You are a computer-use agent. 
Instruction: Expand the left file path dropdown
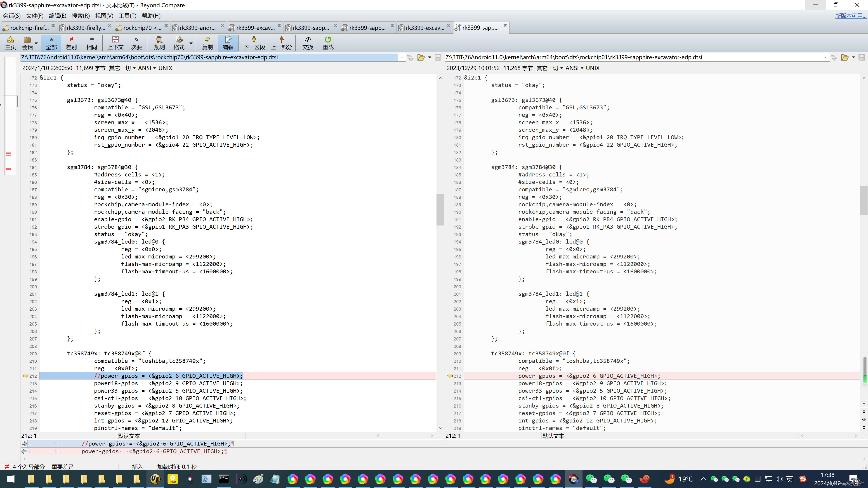click(402, 57)
